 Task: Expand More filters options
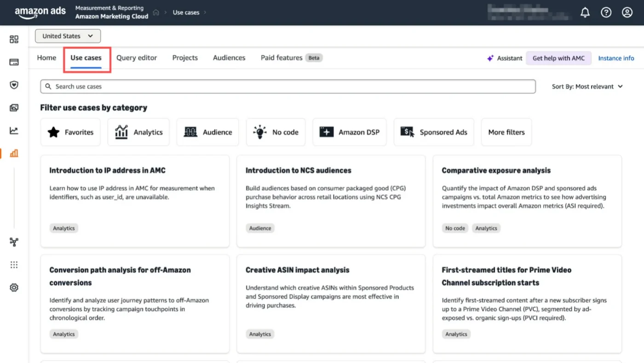(506, 132)
